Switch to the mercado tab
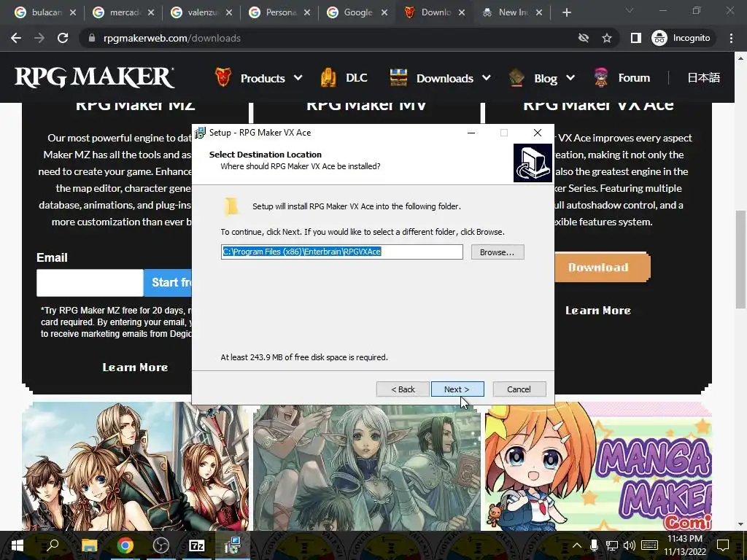 pyautogui.click(x=124, y=13)
